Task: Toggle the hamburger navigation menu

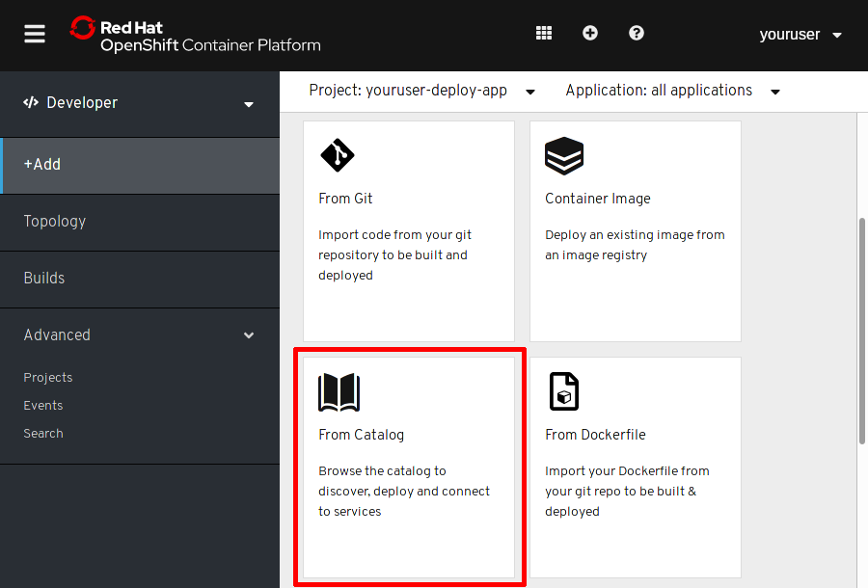Action: 35,34
